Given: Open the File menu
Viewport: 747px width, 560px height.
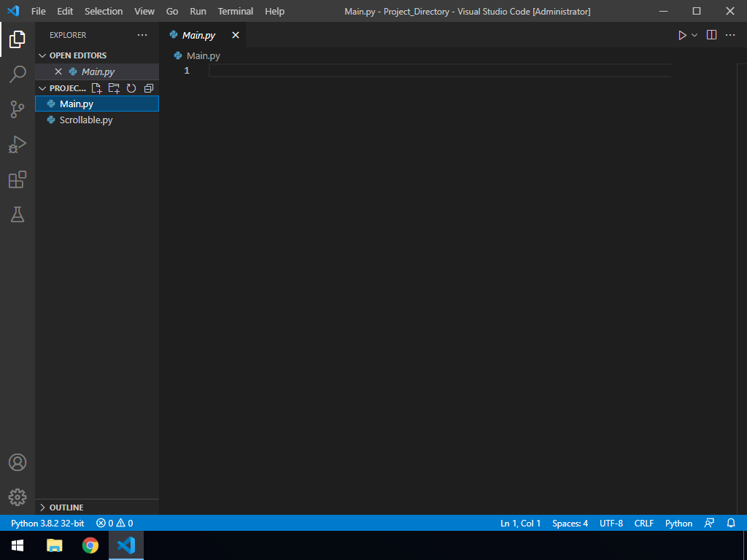Looking at the screenshot, I should [x=38, y=11].
